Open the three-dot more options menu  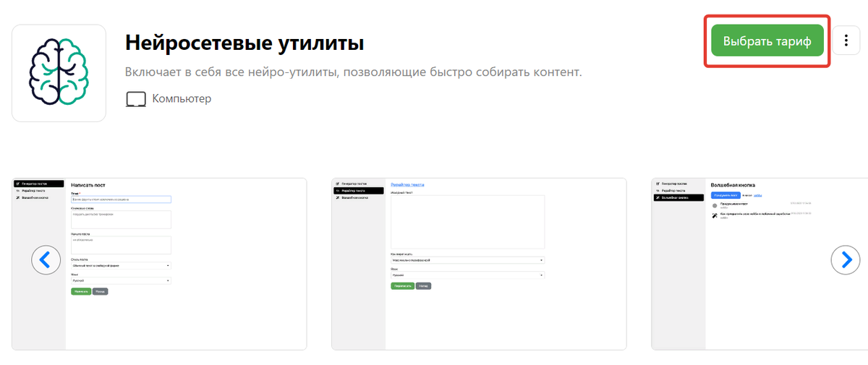[846, 40]
